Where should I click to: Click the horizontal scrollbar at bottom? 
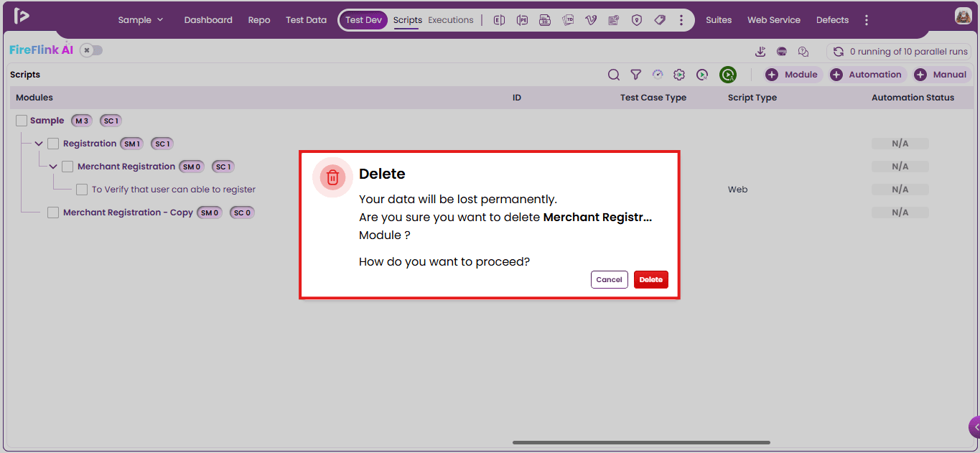point(641,442)
